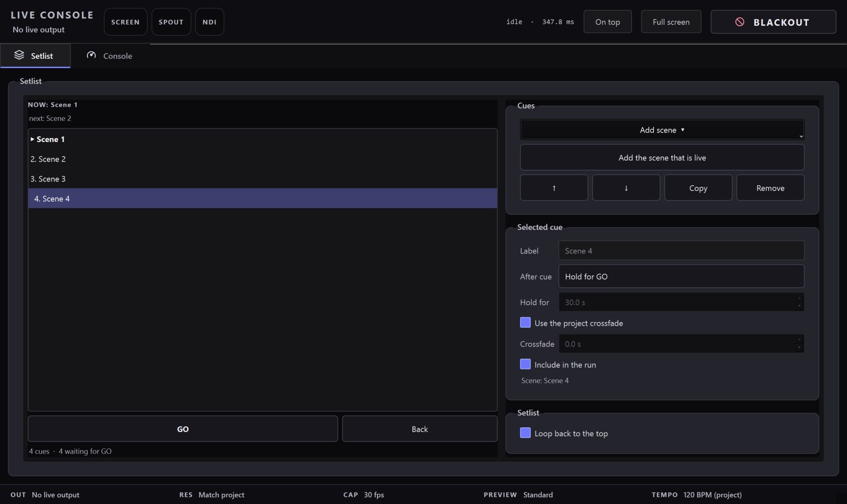
Task: Select 2. Scene 2 in the cue list
Action: pyautogui.click(x=263, y=159)
